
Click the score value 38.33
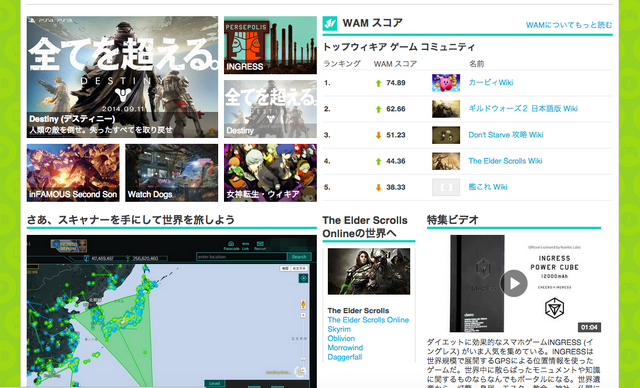396,187
